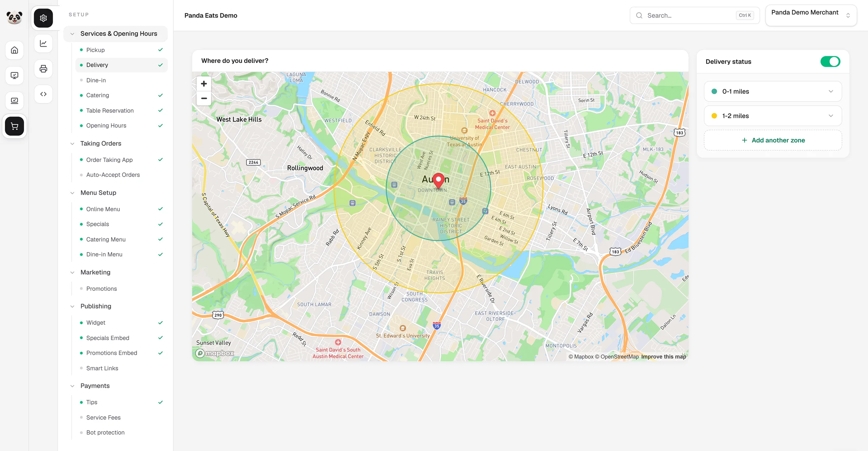The height and width of the screenshot is (451, 868).
Task: Click the St. Edward's University marker
Action: point(403,328)
